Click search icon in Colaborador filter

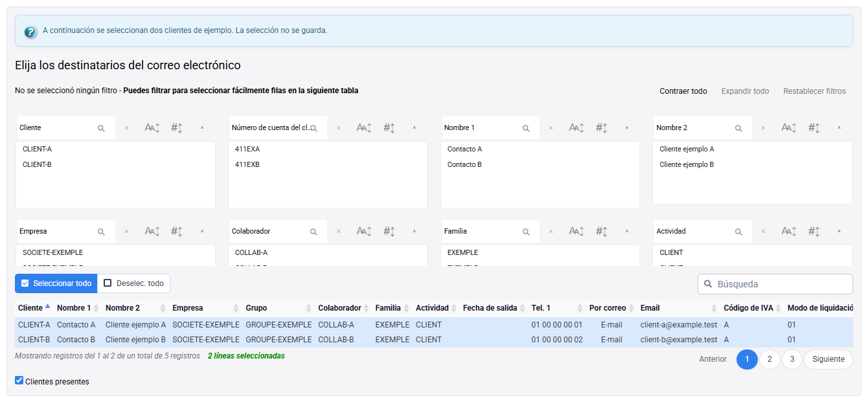314,232
